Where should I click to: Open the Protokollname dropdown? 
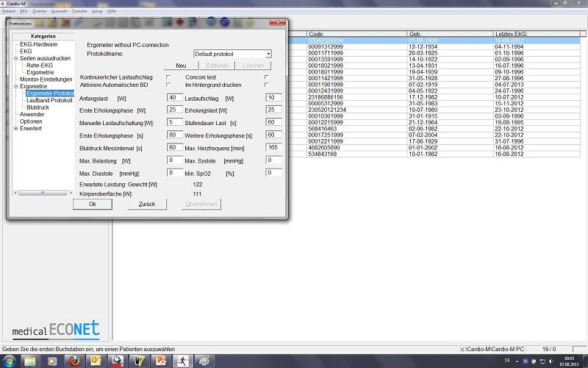click(x=268, y=54)
